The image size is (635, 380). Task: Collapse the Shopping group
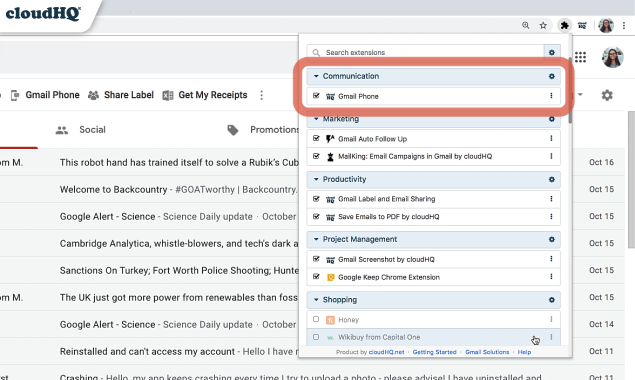316,300
